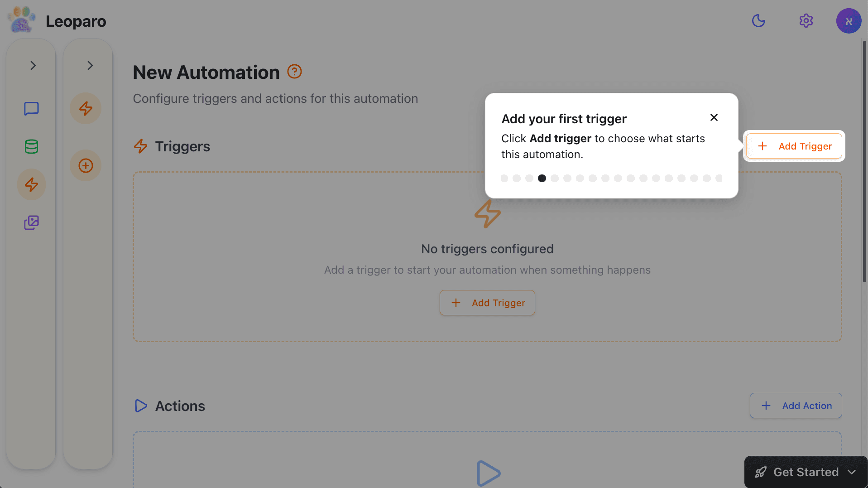
Task: Click Add Trigger in empty triggers area
Action: [487, 303]
